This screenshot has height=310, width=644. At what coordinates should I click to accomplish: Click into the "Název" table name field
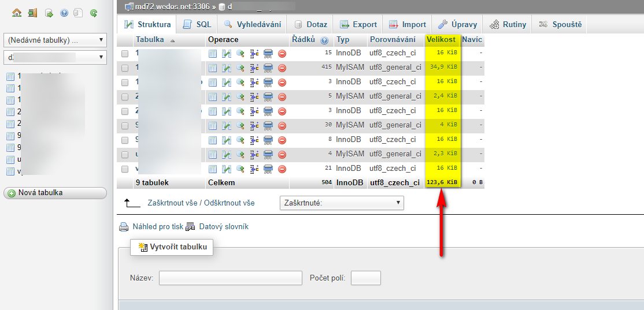point(230,278)
